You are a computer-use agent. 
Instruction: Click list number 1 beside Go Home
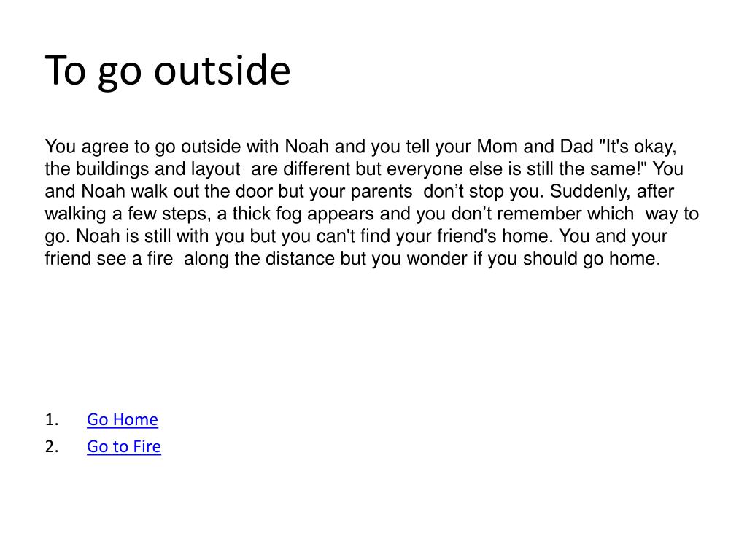pos(52,419)
